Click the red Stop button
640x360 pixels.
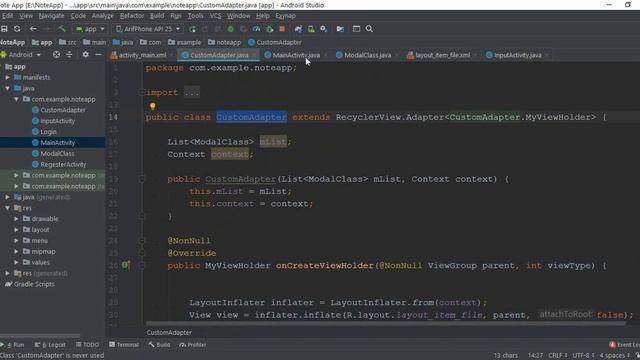[282, 29]
